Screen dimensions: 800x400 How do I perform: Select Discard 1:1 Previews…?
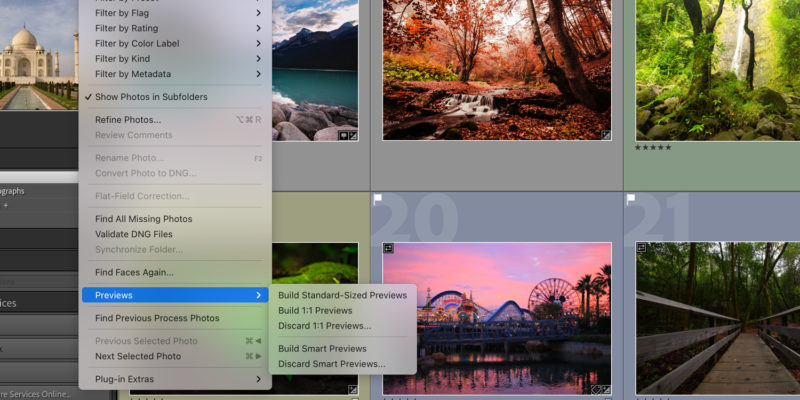(343, 326)
